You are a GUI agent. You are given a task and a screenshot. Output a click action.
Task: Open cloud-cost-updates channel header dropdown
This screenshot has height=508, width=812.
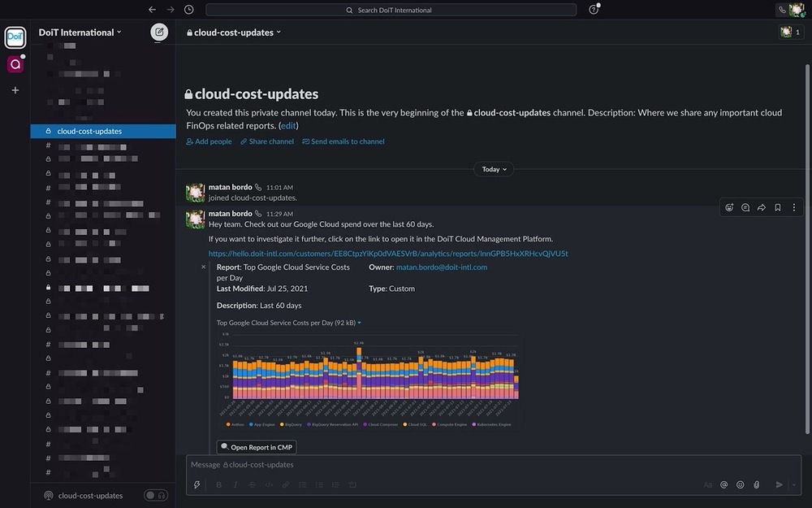[234, 33]
